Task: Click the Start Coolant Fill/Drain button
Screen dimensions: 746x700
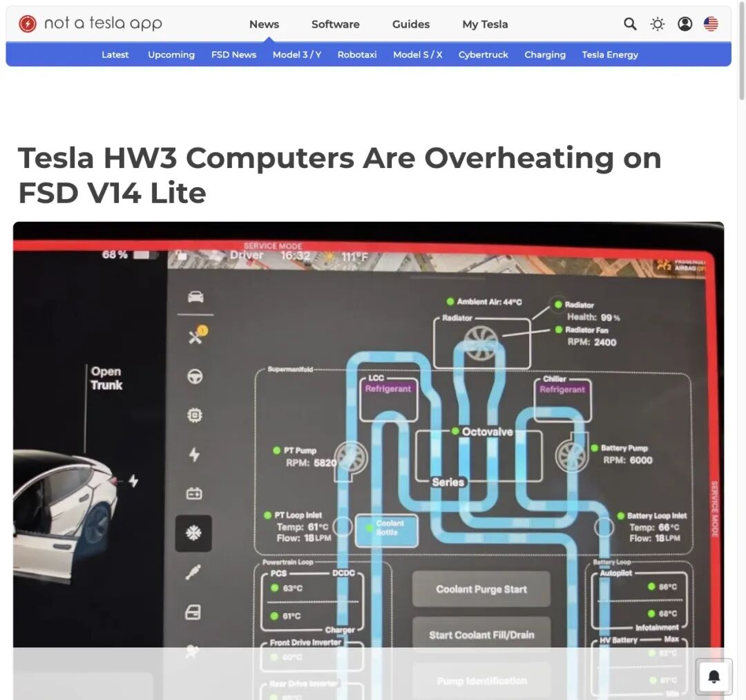Action: 481,635
